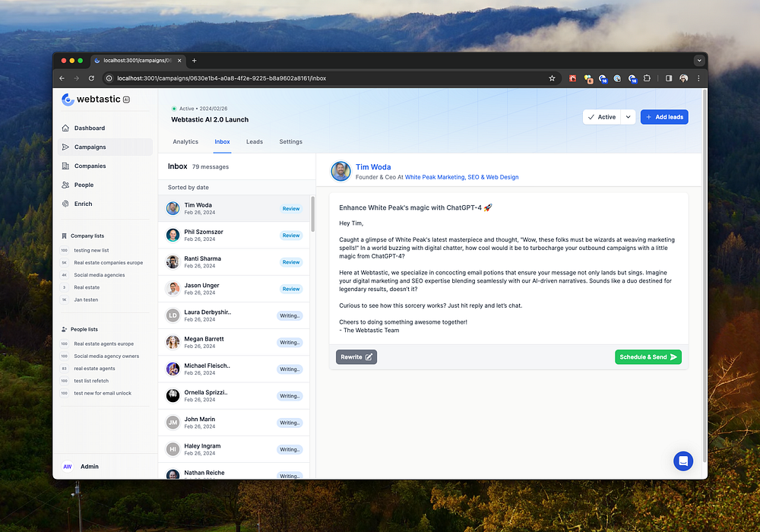
Task: Click Review badge for Ranti Sharma
Action: (x=291, y=262)
